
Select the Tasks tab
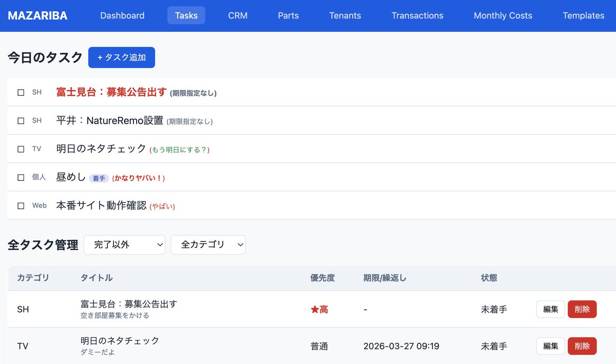[186, 15]
